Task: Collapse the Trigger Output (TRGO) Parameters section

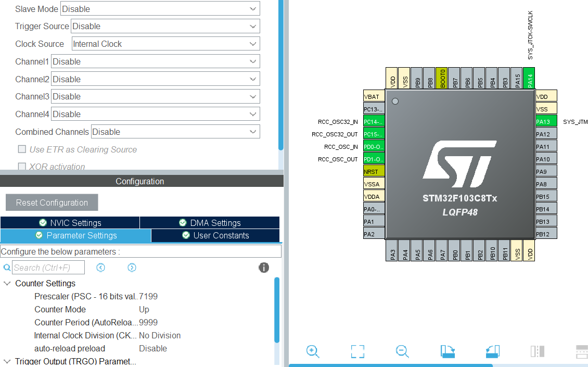Action: click(7, 361)
